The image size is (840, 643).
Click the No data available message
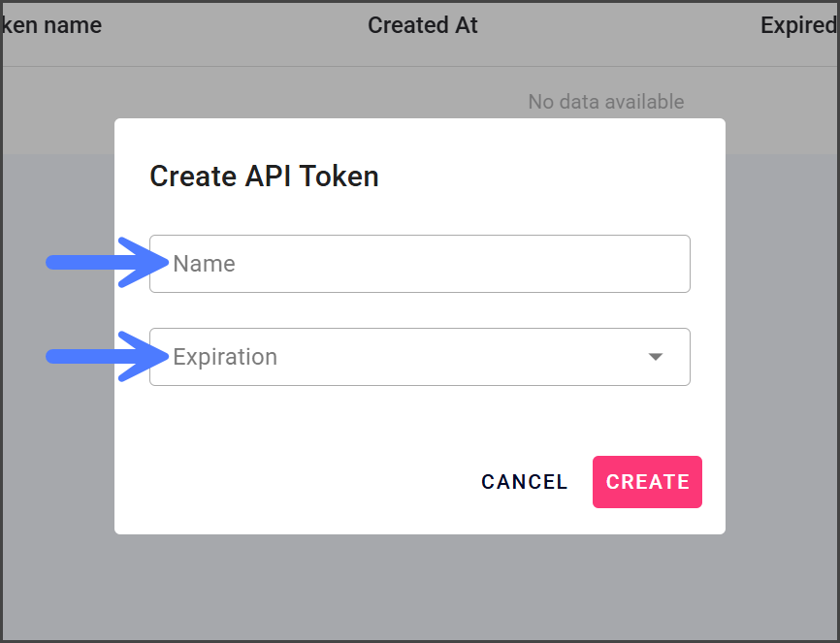[x=605, y=102]
